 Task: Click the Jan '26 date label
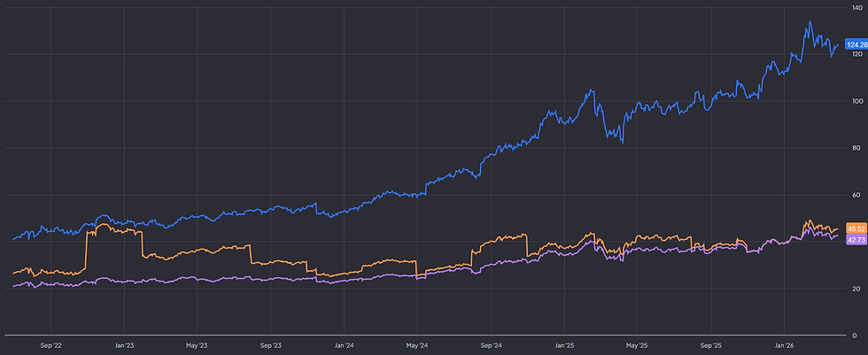point(785,346)
